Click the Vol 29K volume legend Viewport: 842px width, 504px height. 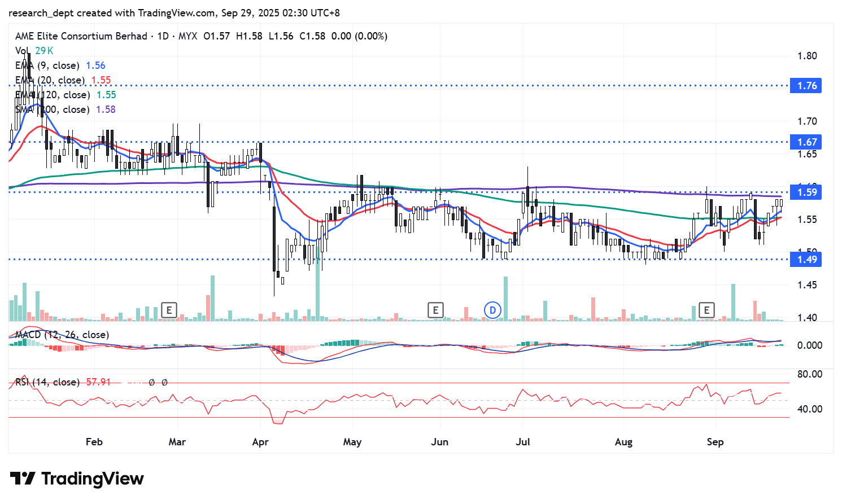pyautogui.click(x=34, y=51)
